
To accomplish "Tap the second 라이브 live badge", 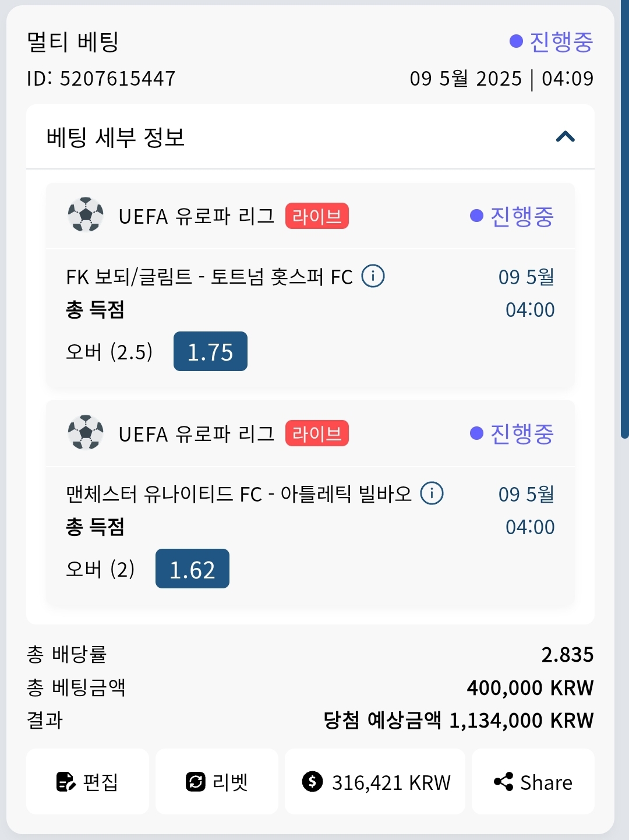I will (317, 433).
